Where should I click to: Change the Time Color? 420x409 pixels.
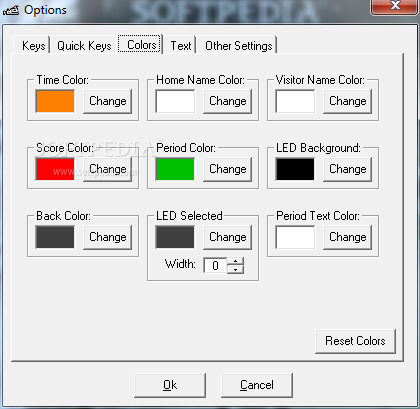(x=107, y=101)
